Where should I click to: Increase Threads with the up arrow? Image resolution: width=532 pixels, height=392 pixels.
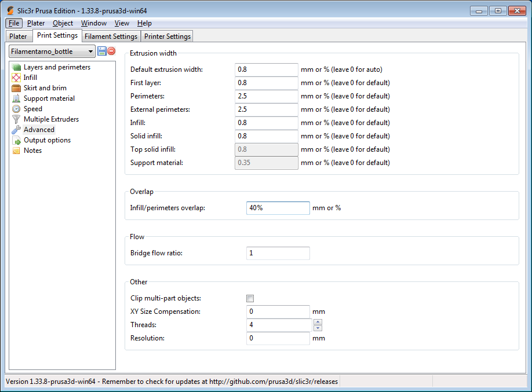(x=318, y=322)
